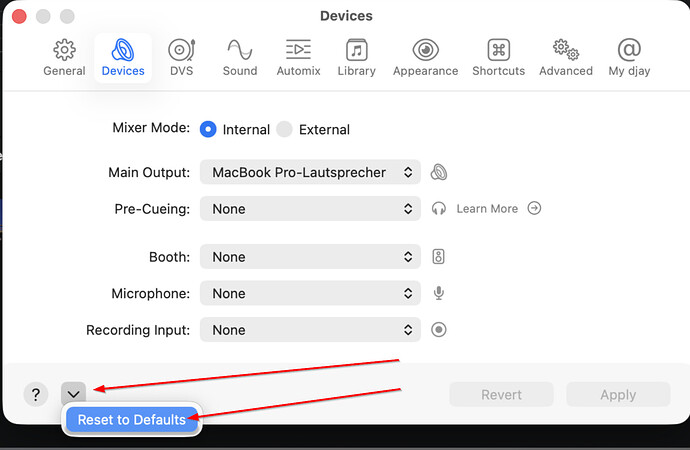The image size is (690, 450).
Task: Open Main Output device dropdown
Action: [310, 172]
